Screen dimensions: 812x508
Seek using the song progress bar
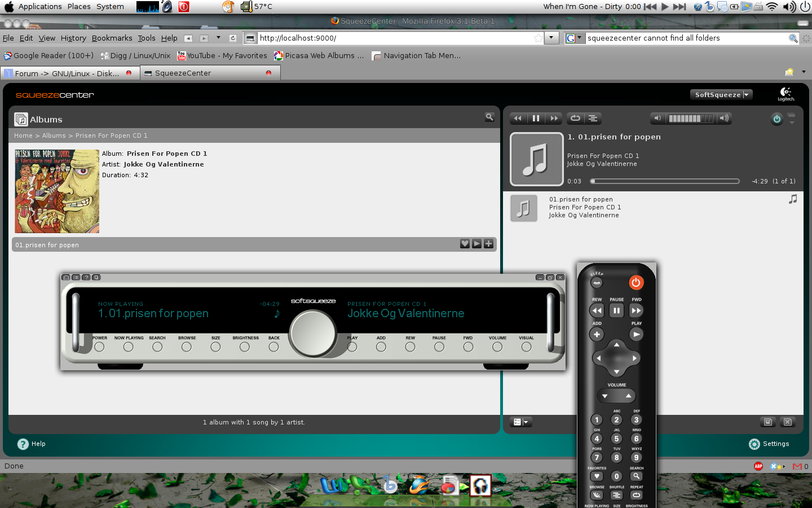(x=665, y=181)
